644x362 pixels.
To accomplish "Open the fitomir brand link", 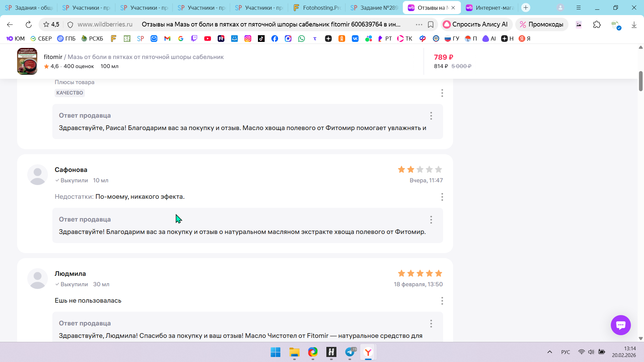I will point(53,57).
